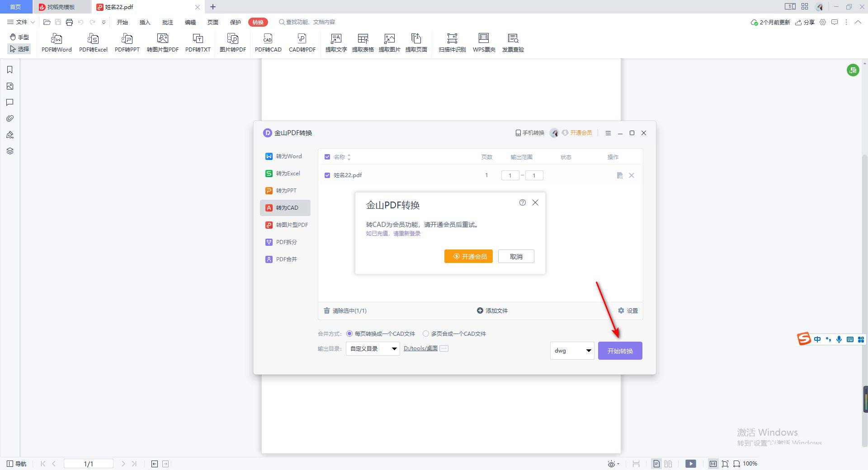Click the output range start page field
This screenshot has height=470, width=868.
click(510, 175)
